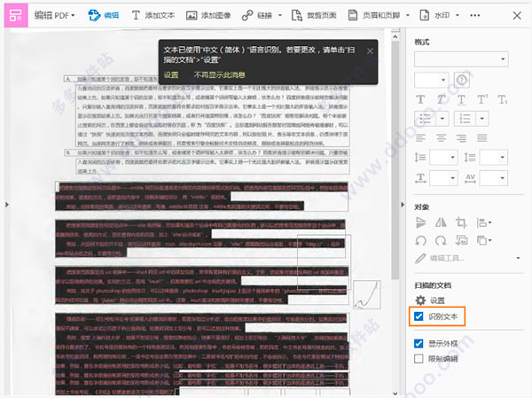532x398 pixels.
Task: Close the Edit PDF toolbar
Action: (x=517, y=16)
